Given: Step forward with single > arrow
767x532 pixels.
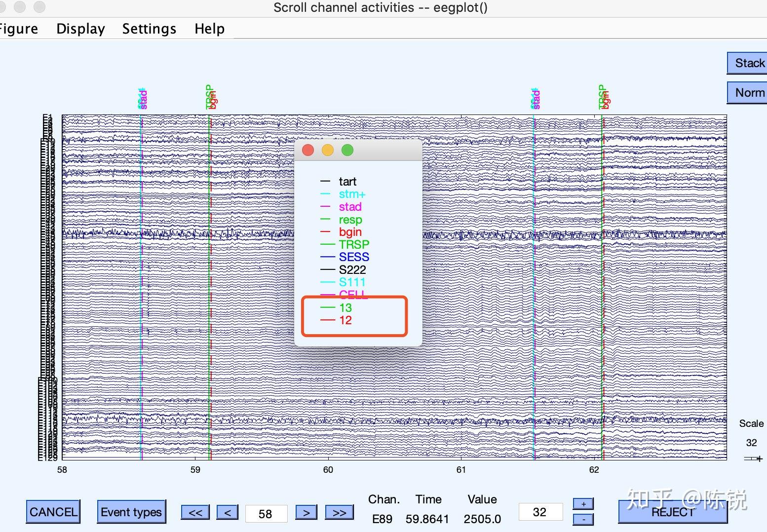Looking at the screenshot, I should (306, 513).
